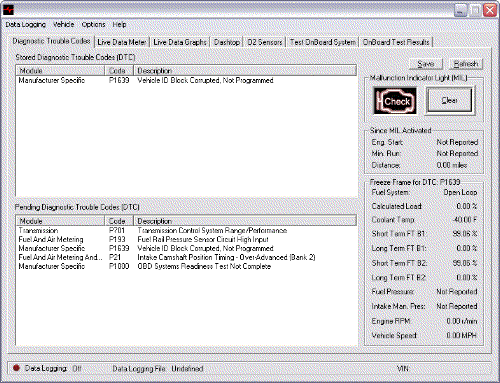
Task: Click Module header in Pending DTC list
Action: pyautogui.click(x=61, y=221)
